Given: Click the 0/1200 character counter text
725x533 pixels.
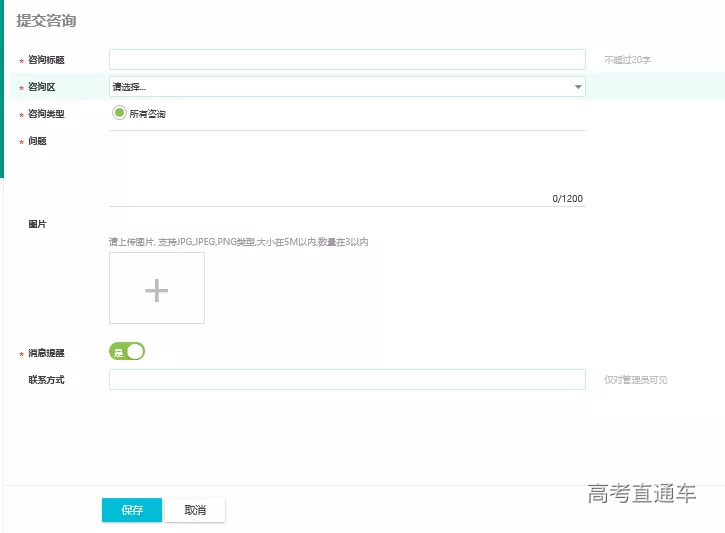Looking at the screenshot, I should coord(567,199).
